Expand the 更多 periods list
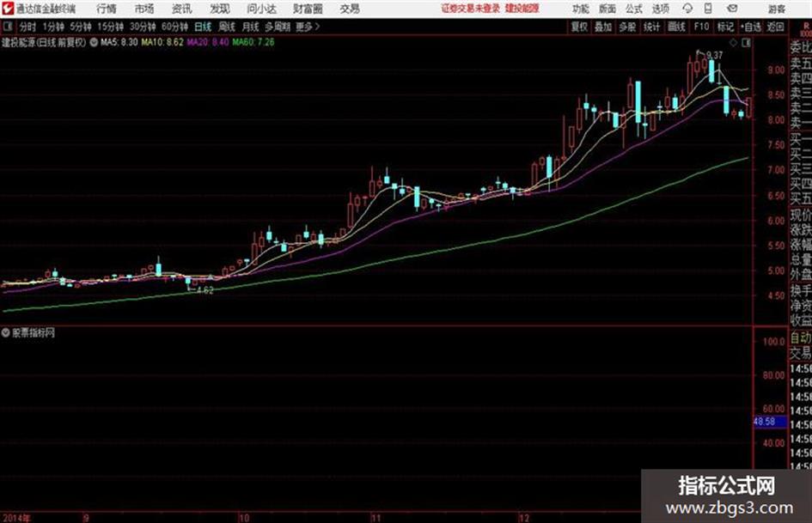The image size is (812, 523). (308, 27)
